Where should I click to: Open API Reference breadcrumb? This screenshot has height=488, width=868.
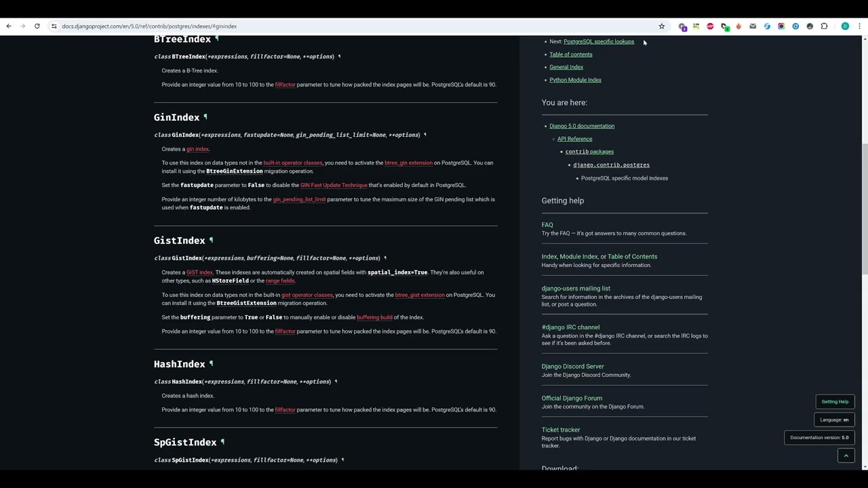click(x=574, y=139)
